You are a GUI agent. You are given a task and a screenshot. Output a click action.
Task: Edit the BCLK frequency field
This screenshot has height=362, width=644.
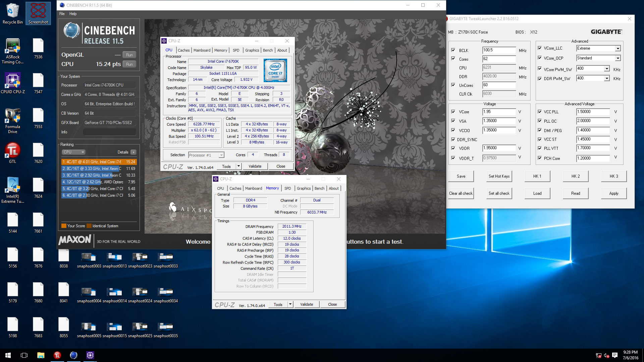coord(499,50)
